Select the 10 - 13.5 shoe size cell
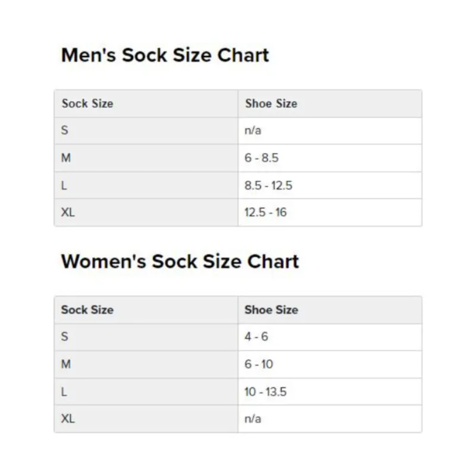 pos(265,392)
